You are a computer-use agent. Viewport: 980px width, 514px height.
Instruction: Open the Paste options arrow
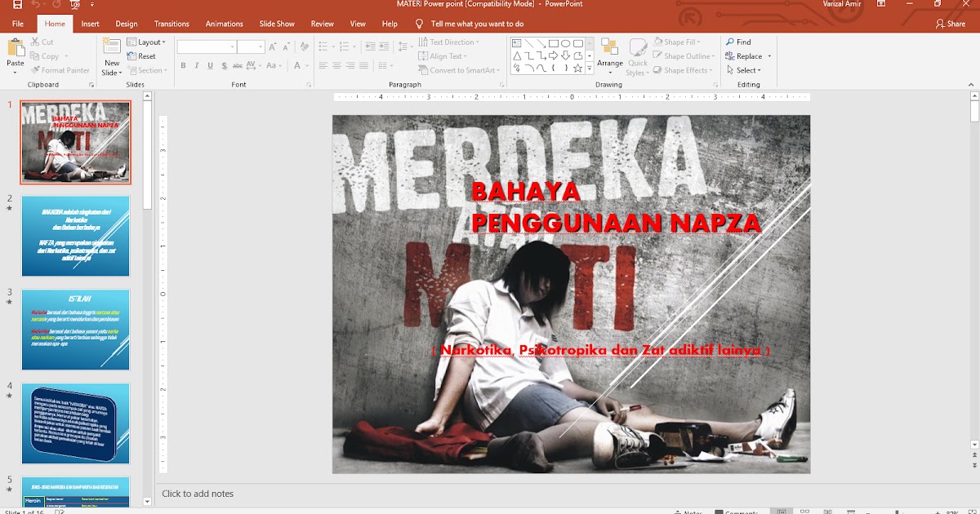[16, 73]
